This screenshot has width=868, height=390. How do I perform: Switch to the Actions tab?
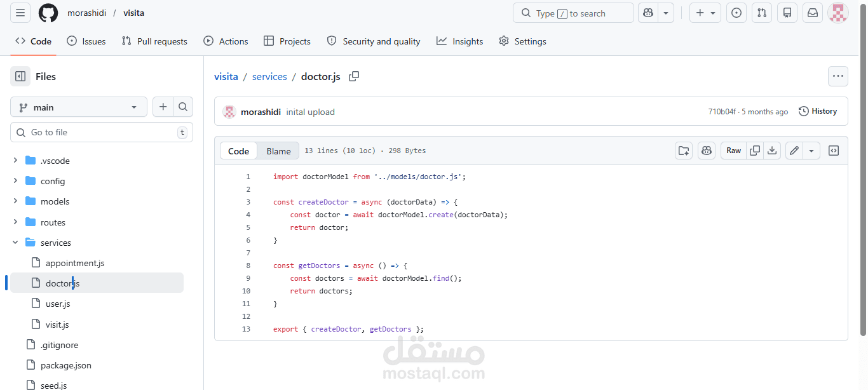226,41
